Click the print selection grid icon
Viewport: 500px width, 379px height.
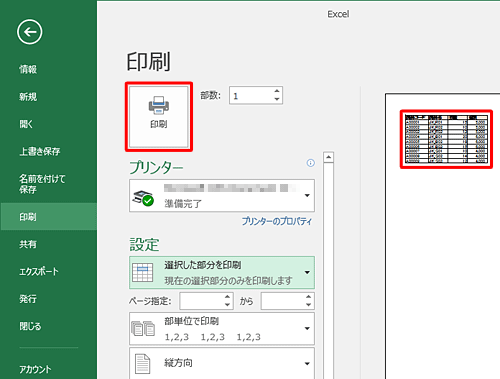(143, 272)
